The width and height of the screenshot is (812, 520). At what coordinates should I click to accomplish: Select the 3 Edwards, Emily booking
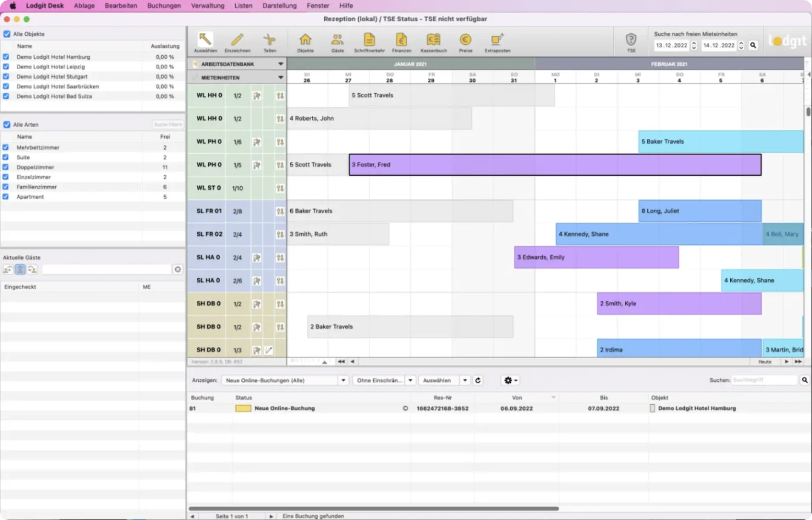pyautogui.click(x=596, y=257)
